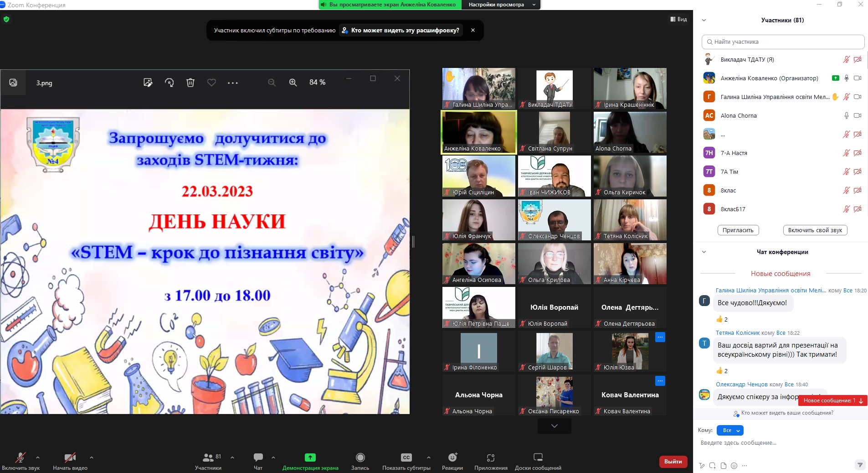868x473 pixels.
Task: Toggle the Запись recording button
Action: pos(360,461)
